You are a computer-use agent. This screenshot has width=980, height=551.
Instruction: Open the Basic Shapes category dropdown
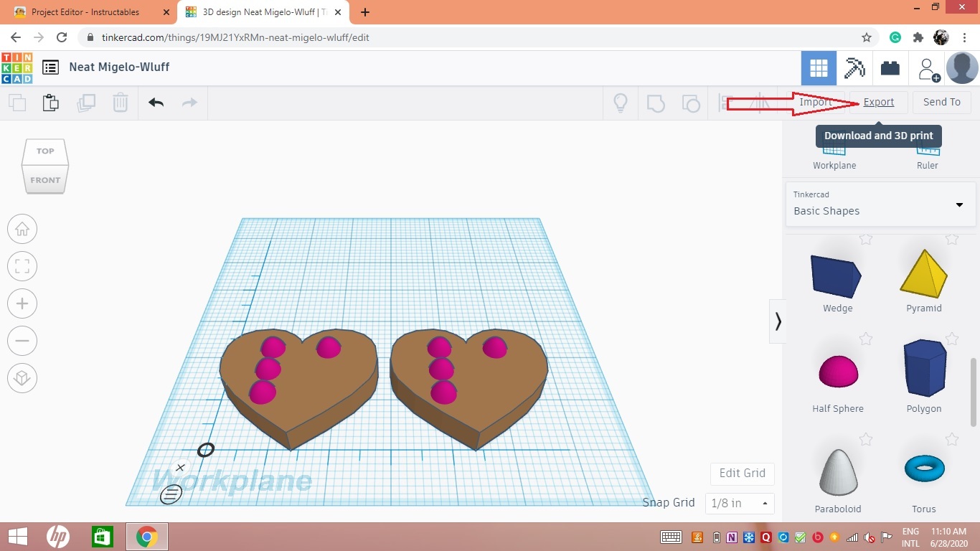pyautogui.click(x=880, y=204)
